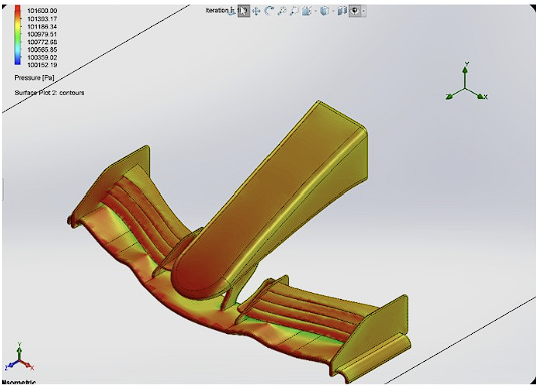Click the bottom-left orientation triad
The image size is (536, 386).
coord(19,357)
